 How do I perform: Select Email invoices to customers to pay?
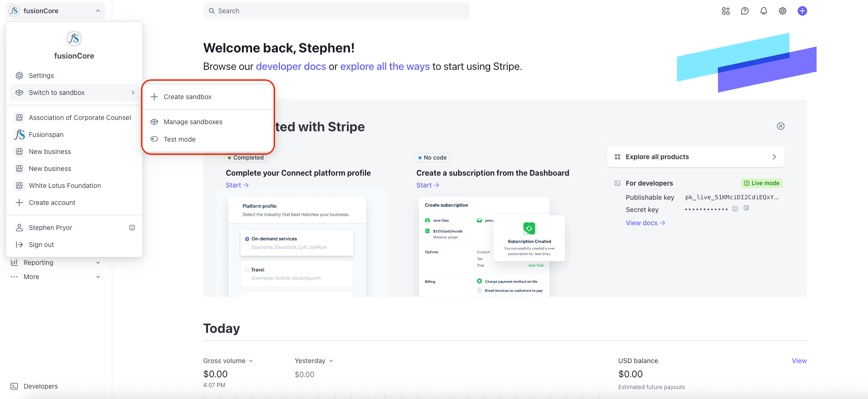479,290
